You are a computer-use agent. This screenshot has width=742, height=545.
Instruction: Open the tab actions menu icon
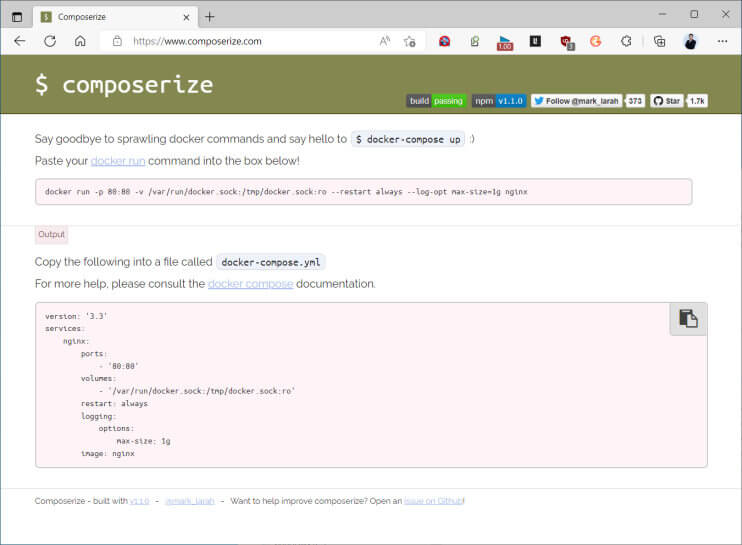pyautogui.click(x=17, y=17)
